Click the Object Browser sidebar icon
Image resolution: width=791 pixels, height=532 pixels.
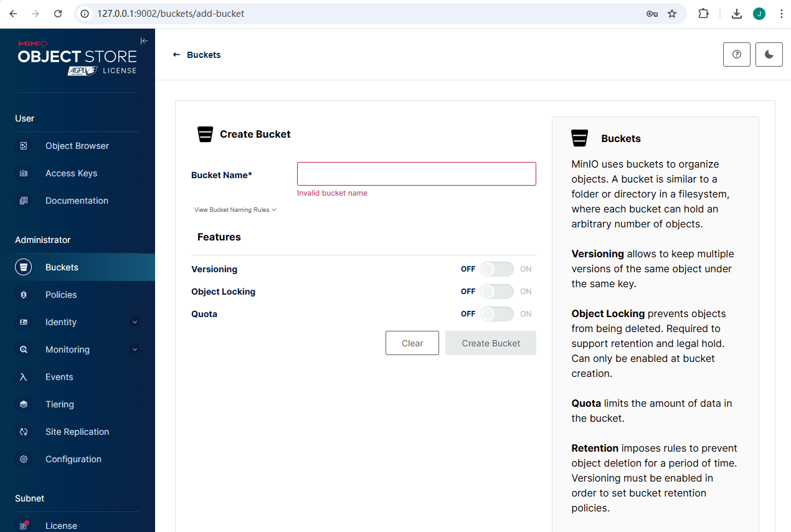pos(24,146)
